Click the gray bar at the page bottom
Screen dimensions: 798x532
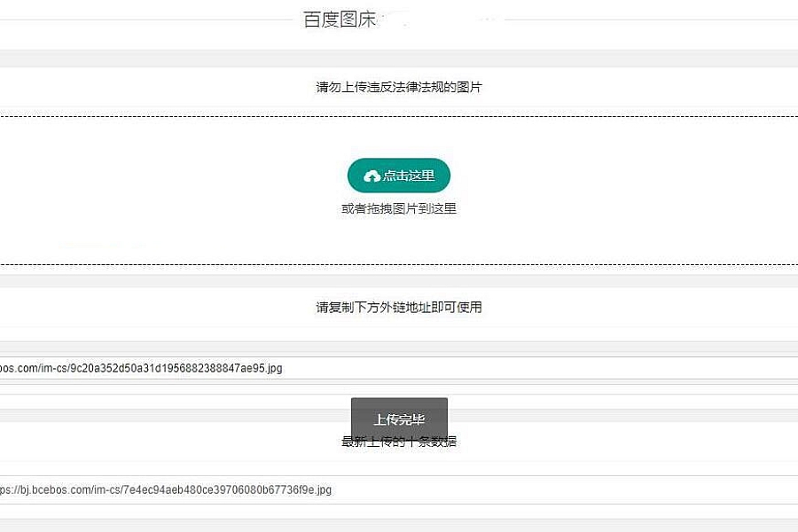pos(399,525)
